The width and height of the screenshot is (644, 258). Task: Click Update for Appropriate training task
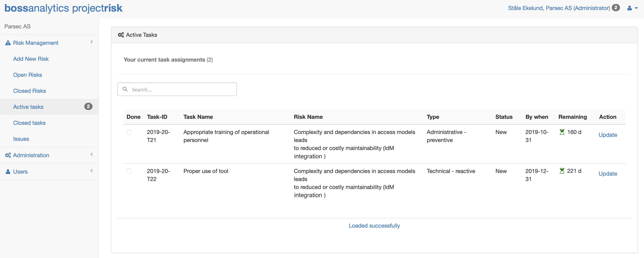coord(608,135)
